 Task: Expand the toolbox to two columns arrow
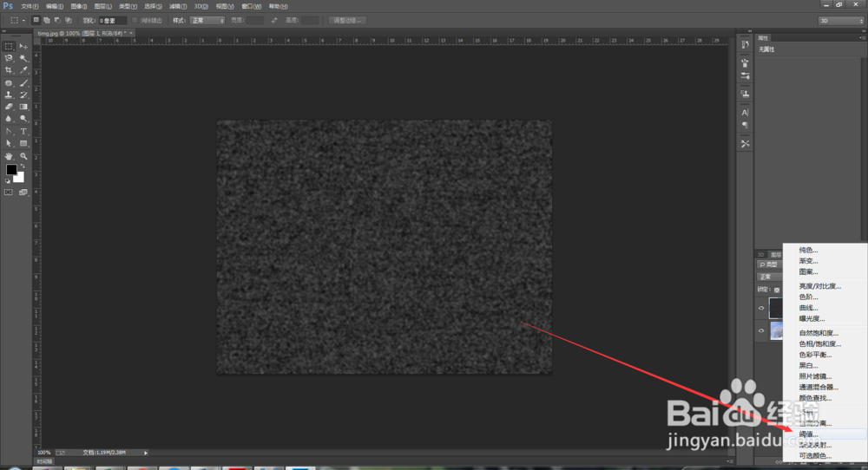(5, 31)
